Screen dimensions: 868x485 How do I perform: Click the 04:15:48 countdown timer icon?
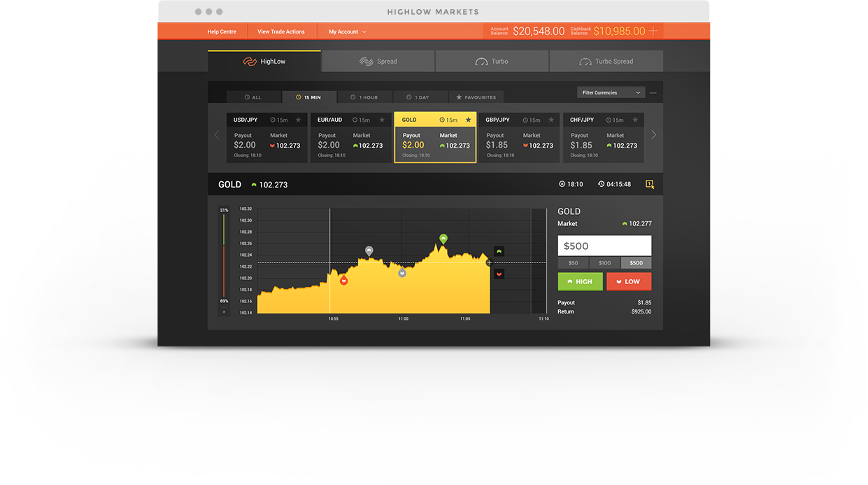pos(601,184)
